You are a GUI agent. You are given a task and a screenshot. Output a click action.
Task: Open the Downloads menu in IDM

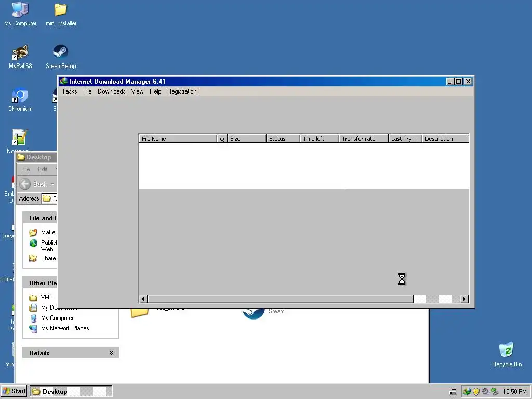[111, 91]
